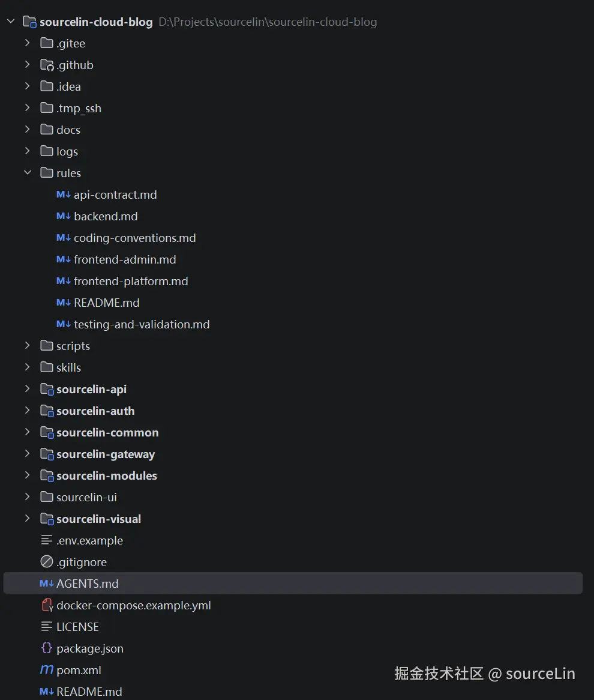Click the text file icon beside LICENSE
This screenshot has width=594, height=700.
[46, 627]
